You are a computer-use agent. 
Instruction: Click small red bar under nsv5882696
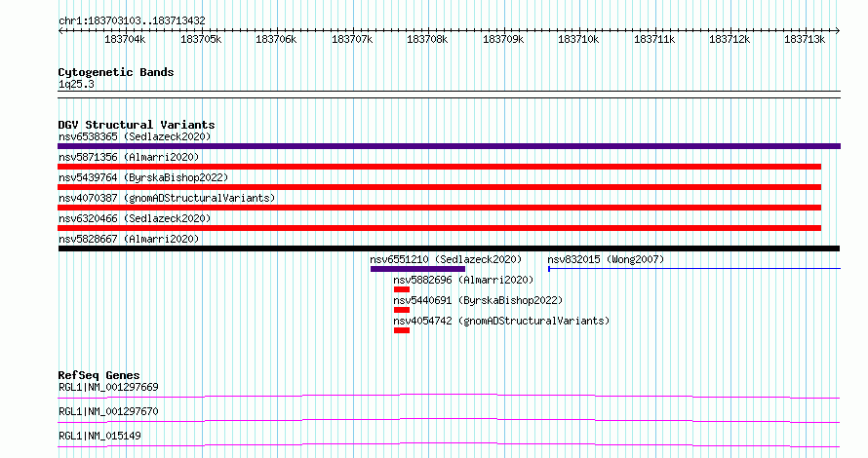click(402, 289)
